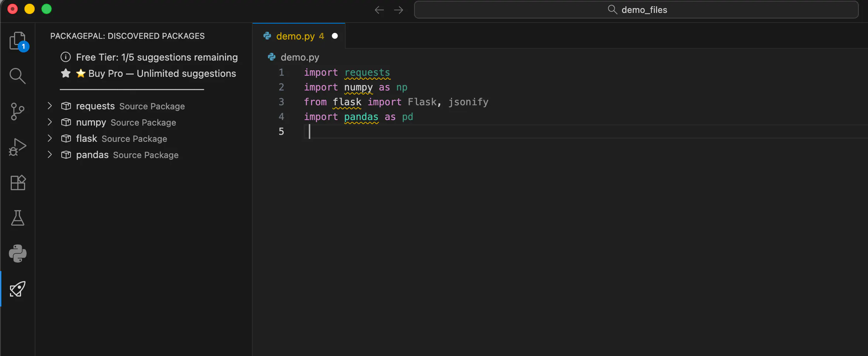Click the navigate back arrow
The width and height of the screenshot is (868, 356).
click(x=379, y=10)
